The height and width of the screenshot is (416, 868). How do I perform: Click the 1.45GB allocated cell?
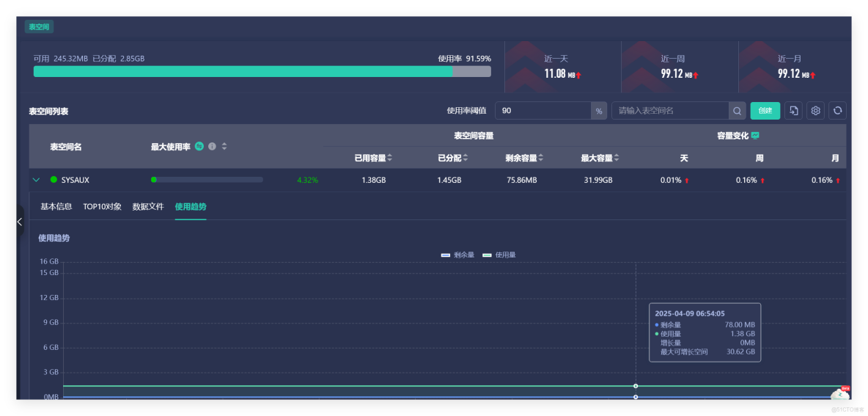coord(449,180)
